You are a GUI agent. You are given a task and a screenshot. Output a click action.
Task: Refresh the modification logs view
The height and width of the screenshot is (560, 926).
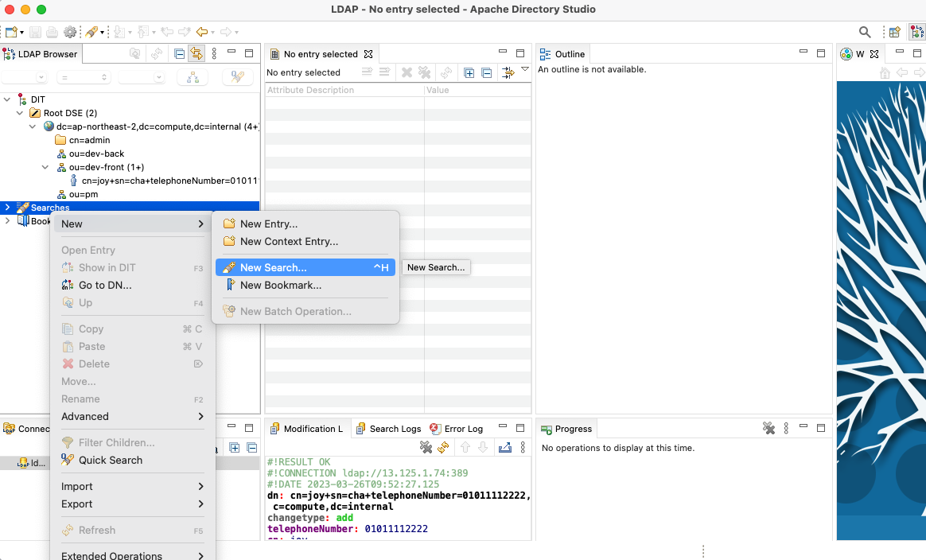pos(443,447)
